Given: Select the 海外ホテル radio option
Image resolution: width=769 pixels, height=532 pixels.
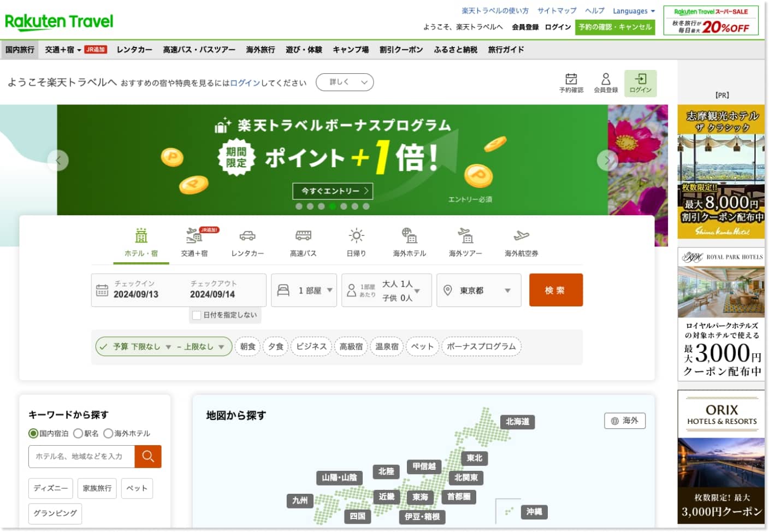Looking at the screenshot, I should point(108,433).
